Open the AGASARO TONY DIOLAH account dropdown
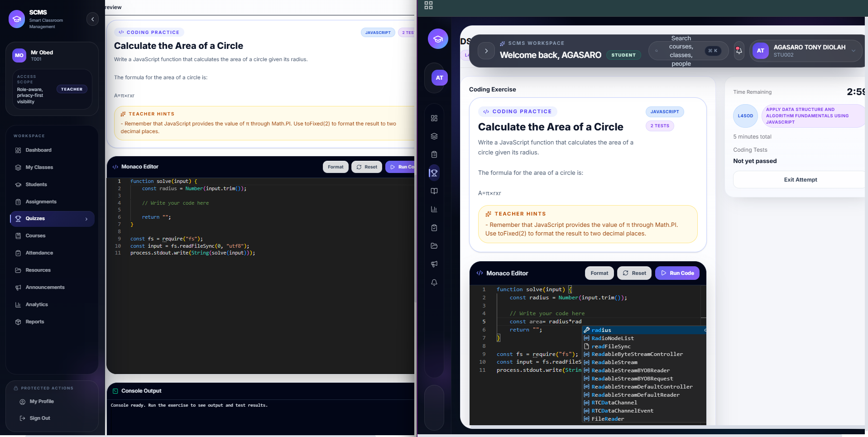 coord(806,51)
